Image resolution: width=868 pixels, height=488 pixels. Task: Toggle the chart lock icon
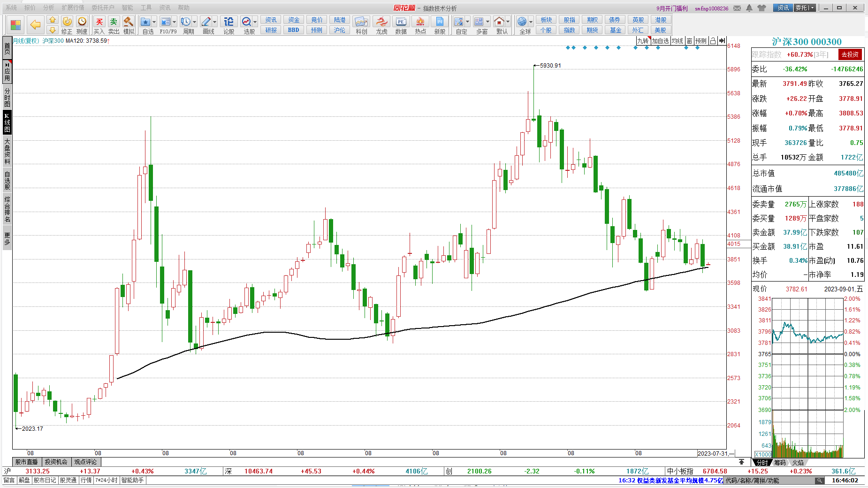[713, 41]
